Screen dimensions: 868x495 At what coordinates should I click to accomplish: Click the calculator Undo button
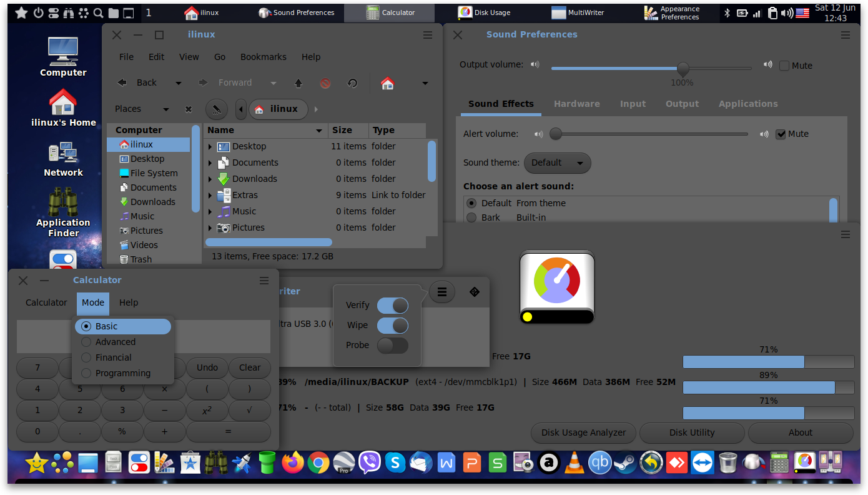tap(207, 367)
